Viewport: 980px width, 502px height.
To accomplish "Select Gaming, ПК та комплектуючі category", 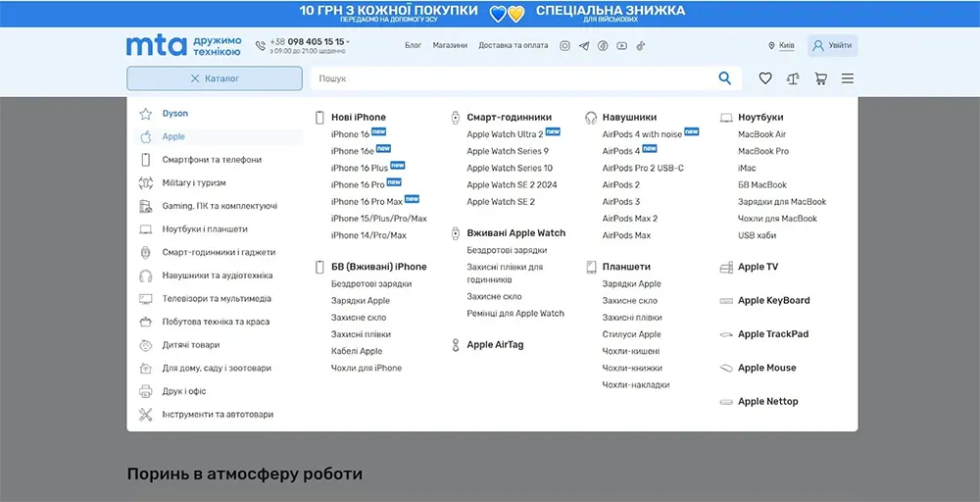I will (x=220, y=206).
